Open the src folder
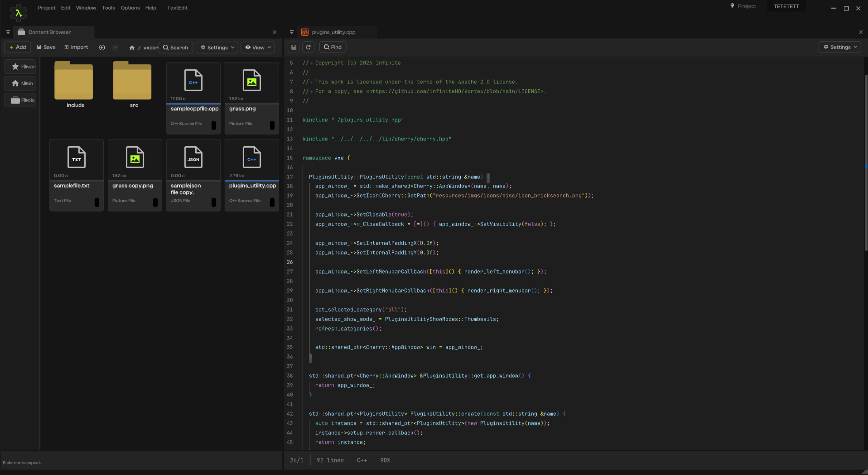The width and height of the screenshot is (868, 475). click(x=132, y=81)
